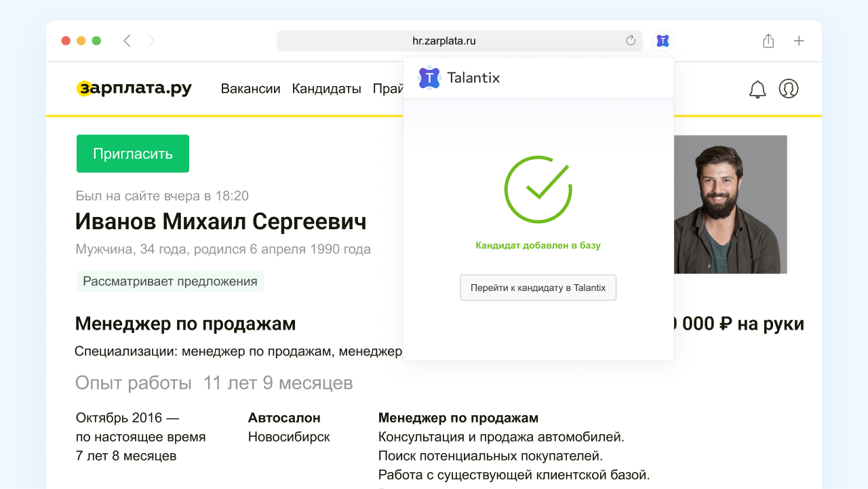Click the Рассматривает предложения status badge
The image size is (868, 489).
click(170, 281)
